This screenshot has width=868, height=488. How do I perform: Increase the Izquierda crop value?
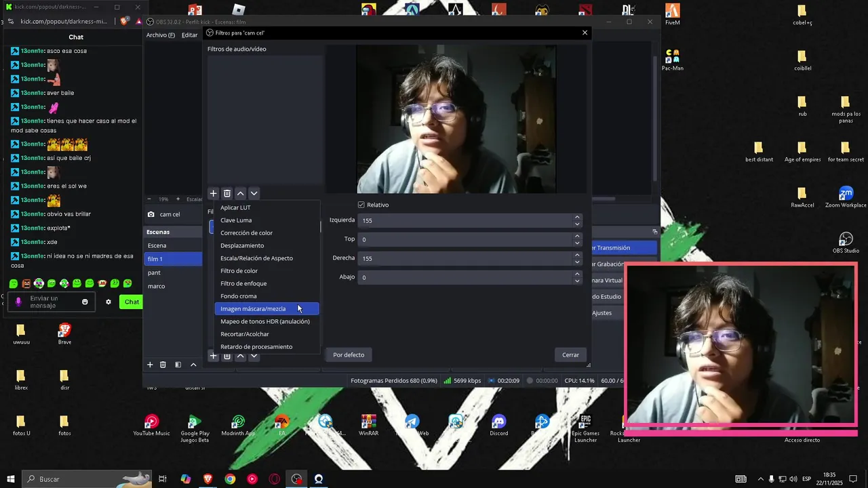pos(577,217)
